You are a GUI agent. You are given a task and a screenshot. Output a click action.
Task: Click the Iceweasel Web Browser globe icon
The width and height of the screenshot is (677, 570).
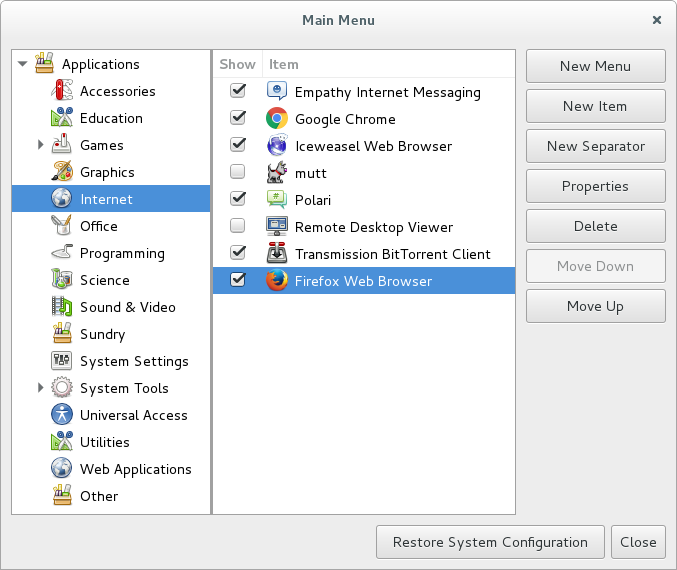pos(277,146)
